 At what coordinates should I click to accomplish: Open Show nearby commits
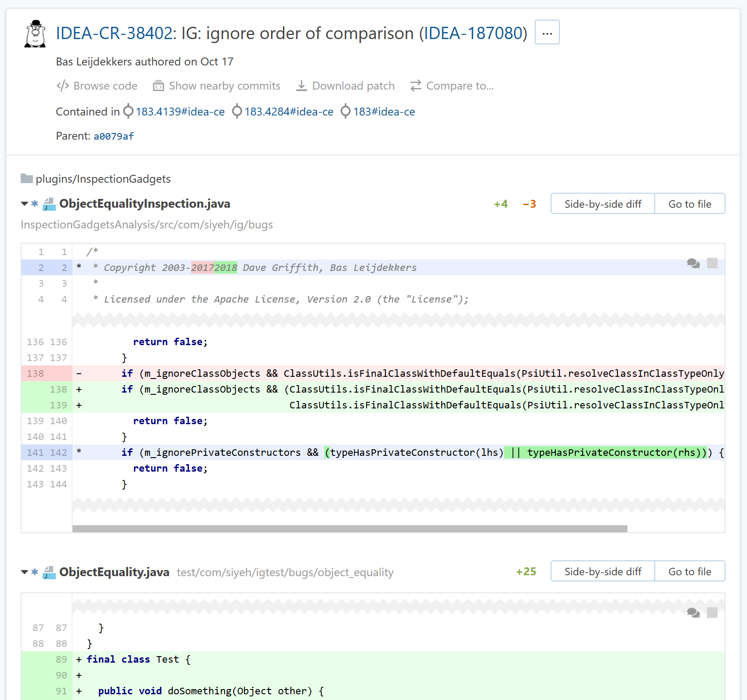pyautogui.click(x=216, y=86)
